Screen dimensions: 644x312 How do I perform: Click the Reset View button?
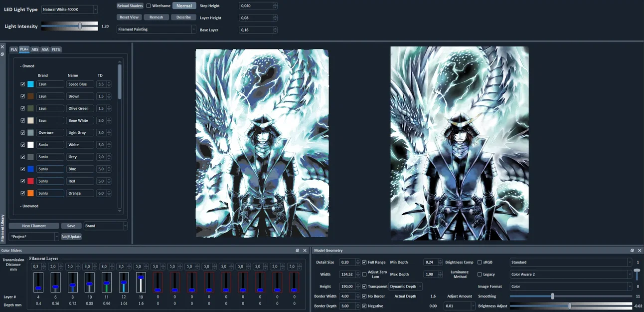(x=129, y=17)
